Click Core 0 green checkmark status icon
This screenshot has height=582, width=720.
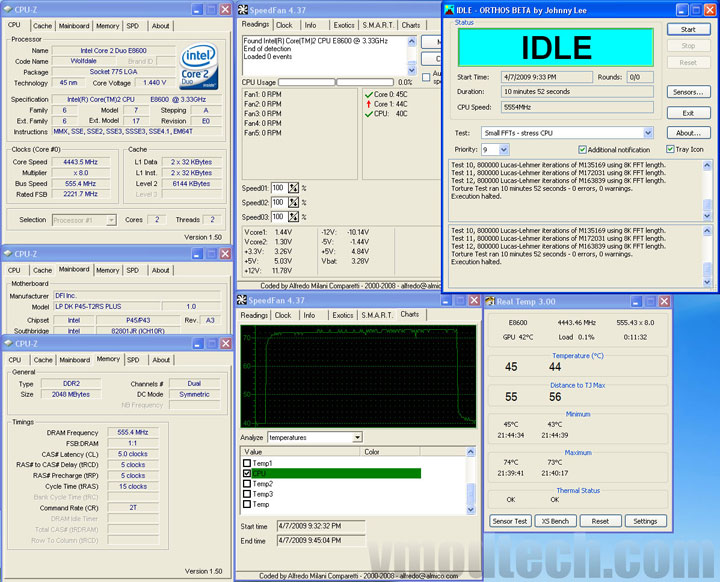[x=368, y=94]
